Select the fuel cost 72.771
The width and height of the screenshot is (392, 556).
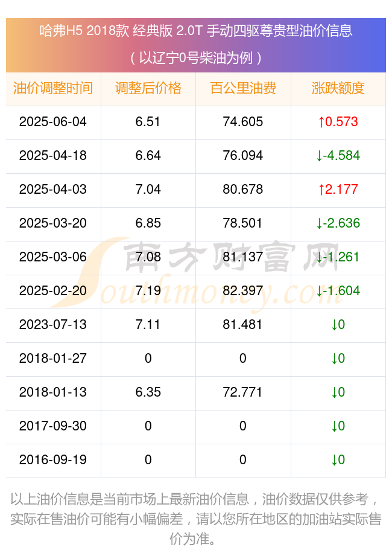243,392
